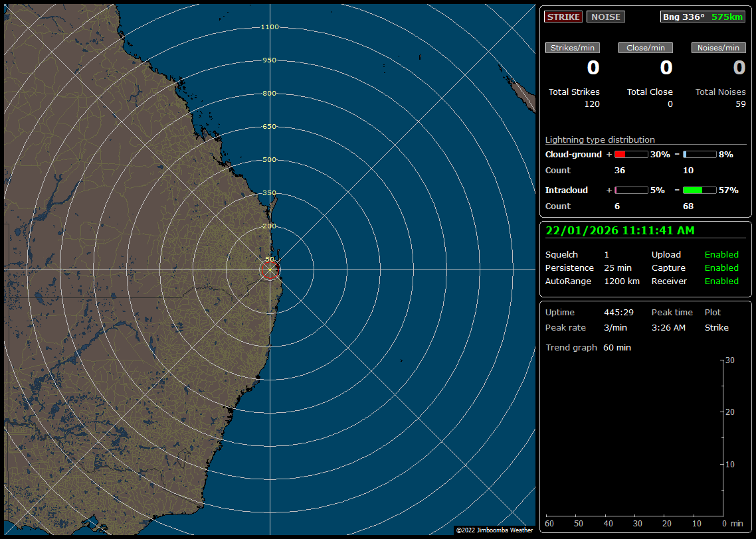Viewport: 756px width, 539px height.
Task: Click the negative Cloud-ground 8% bar
Action: coord(700,155)
